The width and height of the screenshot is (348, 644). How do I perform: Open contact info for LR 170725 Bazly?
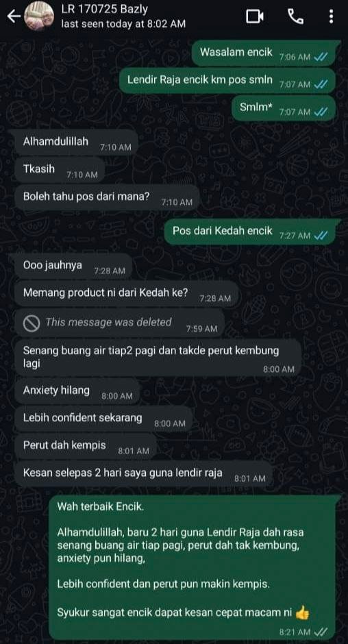pyautogui.click(x=104, y=10)
